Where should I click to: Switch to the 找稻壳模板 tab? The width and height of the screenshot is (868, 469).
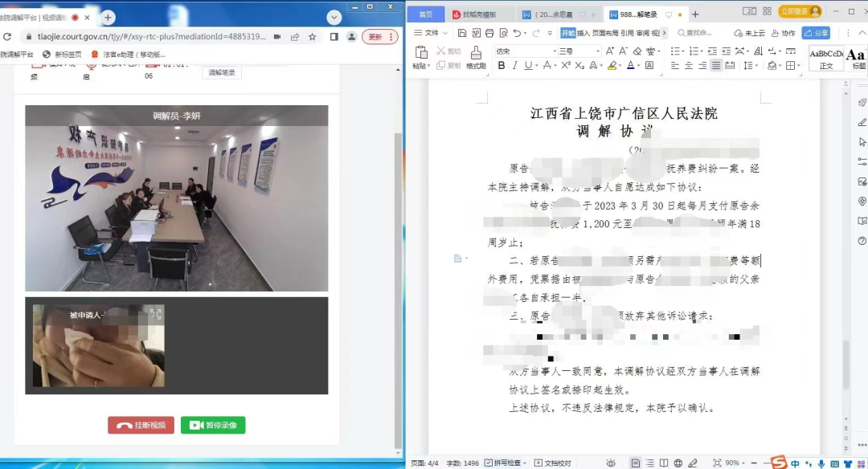click(x=479, y=14)
